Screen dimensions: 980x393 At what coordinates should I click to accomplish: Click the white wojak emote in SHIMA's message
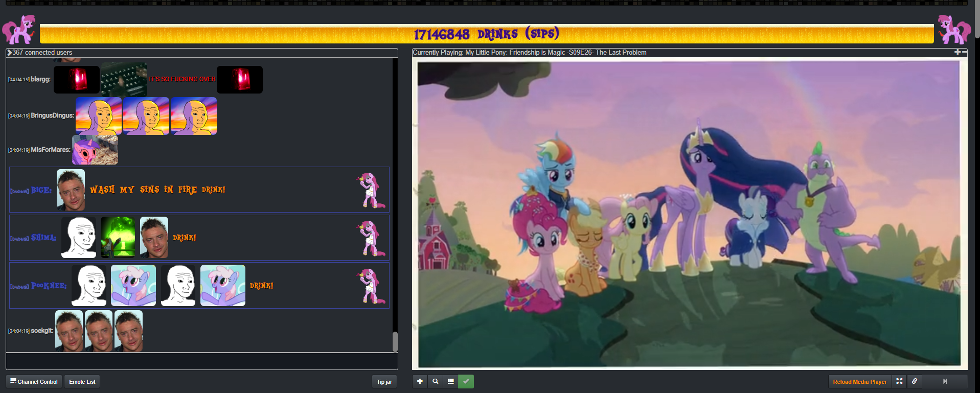79,237
